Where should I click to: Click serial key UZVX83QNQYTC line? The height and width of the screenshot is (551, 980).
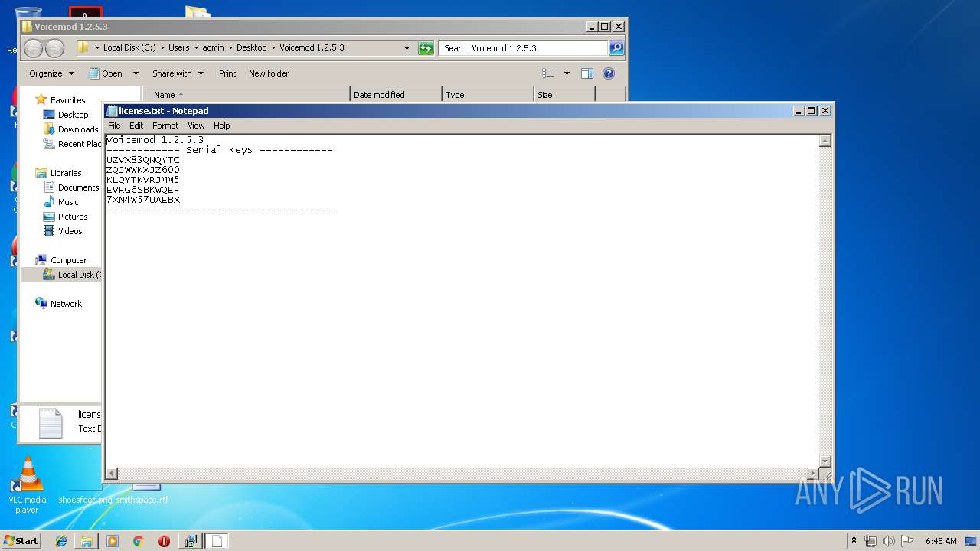coord(143,160)
